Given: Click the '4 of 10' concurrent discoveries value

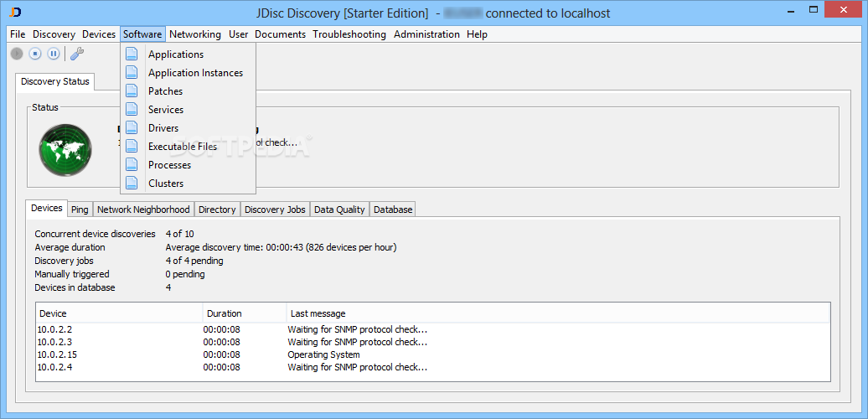Looking at the screenshot, I should (x=180, y=234).
